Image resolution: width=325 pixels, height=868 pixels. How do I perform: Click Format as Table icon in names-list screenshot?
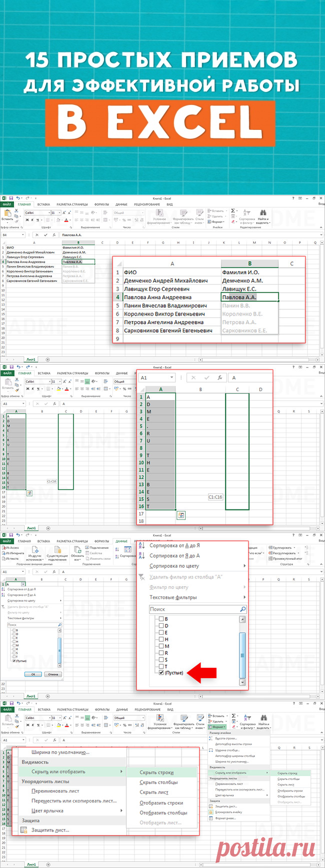click(x=182, y=213)
